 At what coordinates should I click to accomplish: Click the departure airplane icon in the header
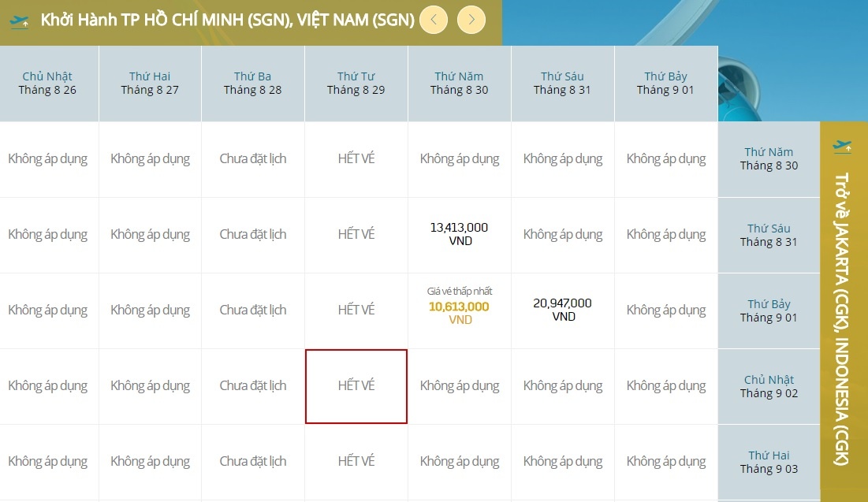tap(19, 20)
